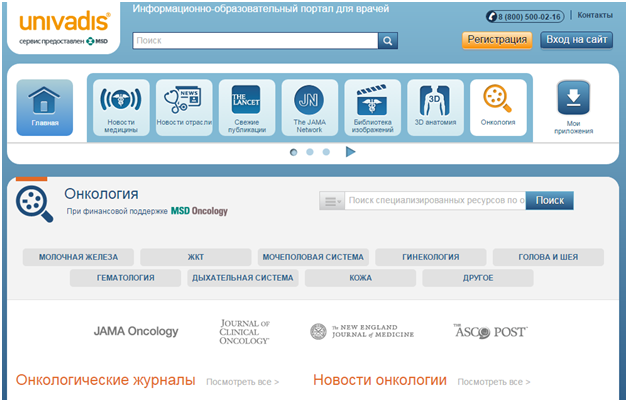
Task: Click the specialized resources search field
Action: 435,201
